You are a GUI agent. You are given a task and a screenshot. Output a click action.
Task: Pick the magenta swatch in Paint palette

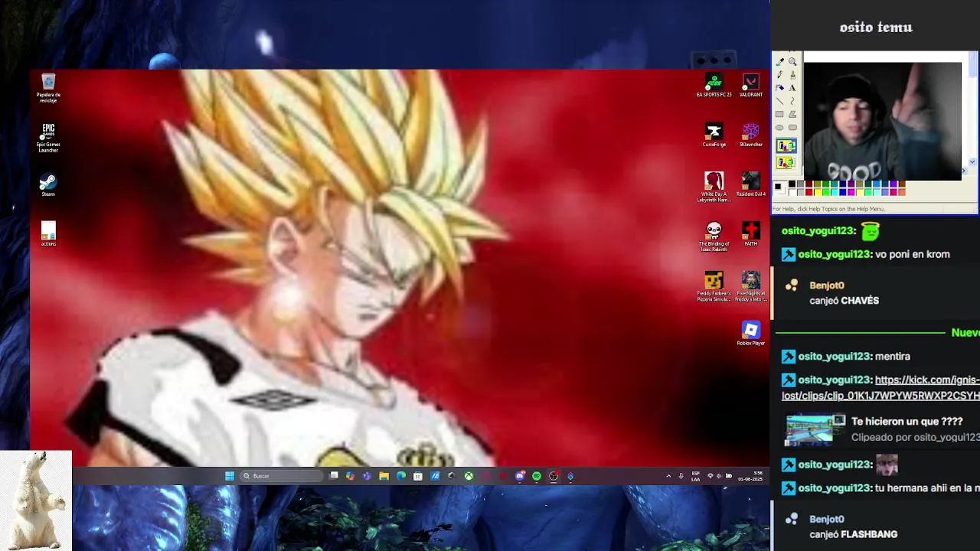(851, 192)
